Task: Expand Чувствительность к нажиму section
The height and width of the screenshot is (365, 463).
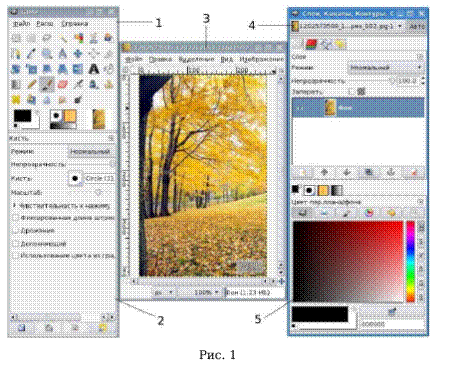Action: [15, 205]
